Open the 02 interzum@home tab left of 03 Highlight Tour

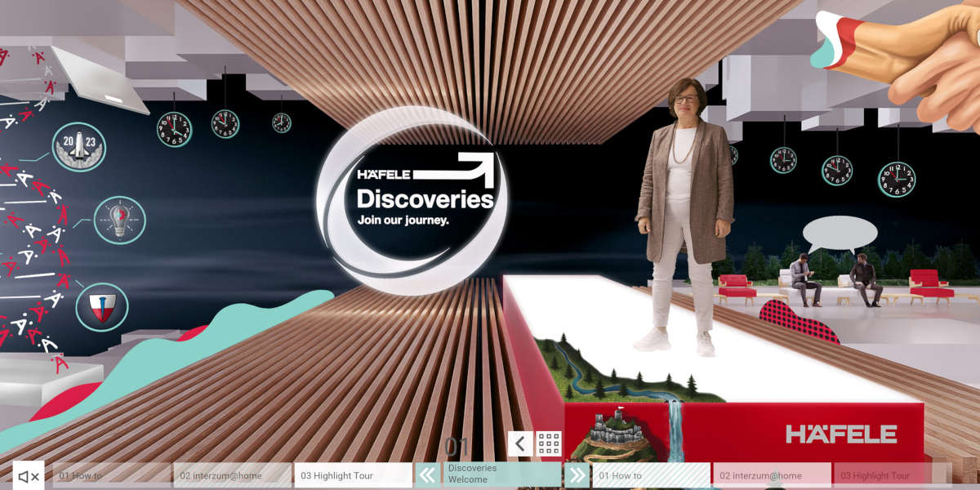[x=232, y=475]
